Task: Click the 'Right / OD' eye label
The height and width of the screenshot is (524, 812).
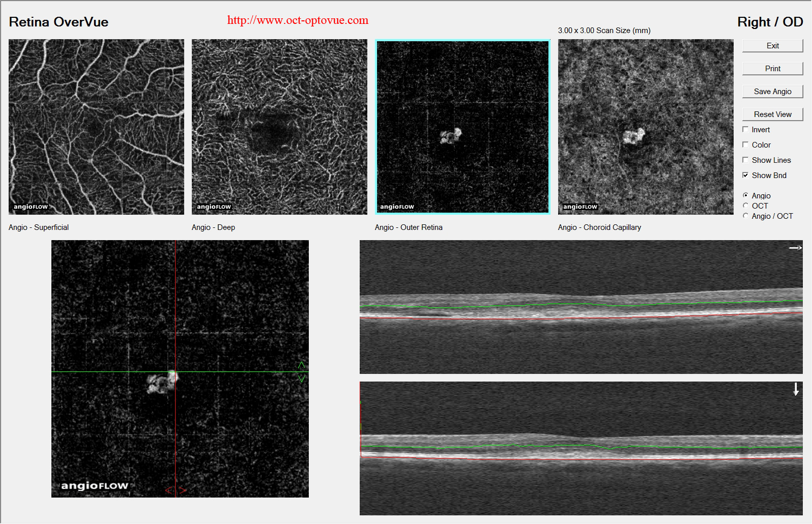Action: point(770,22)
